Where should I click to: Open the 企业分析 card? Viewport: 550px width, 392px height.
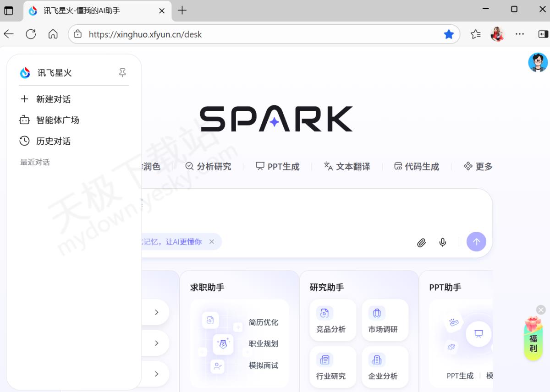pos(383,367)
